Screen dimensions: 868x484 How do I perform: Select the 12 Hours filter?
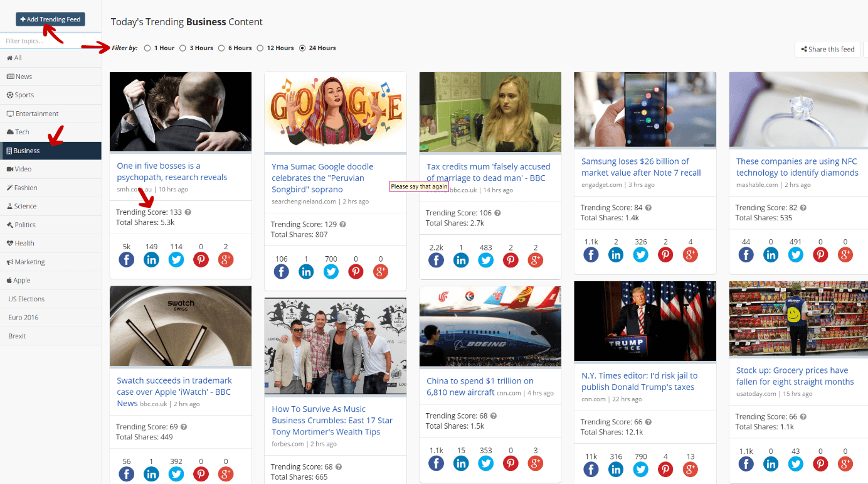click(260, 48)
